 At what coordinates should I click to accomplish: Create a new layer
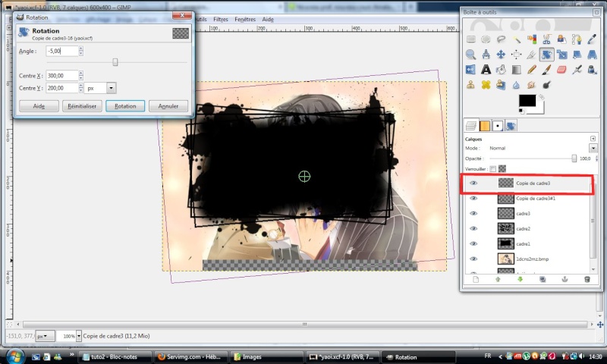pos(476,279)
